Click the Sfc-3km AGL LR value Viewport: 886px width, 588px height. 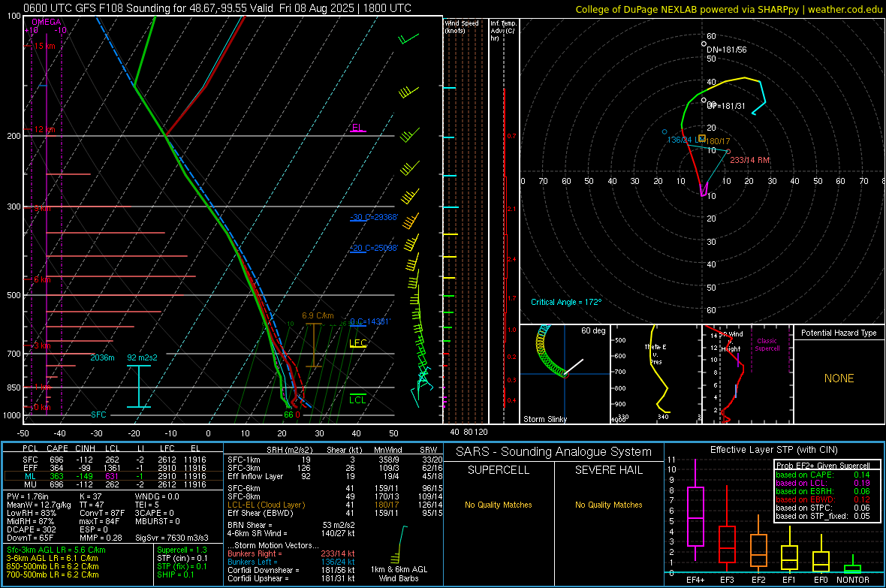pyautogui.click(x=56, y=550)
